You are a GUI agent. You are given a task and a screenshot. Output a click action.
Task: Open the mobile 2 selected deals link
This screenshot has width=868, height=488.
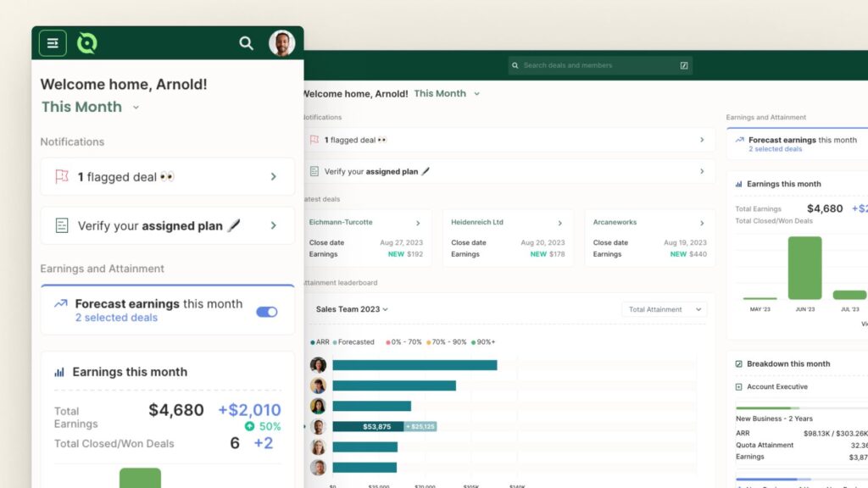click(116, 318)
